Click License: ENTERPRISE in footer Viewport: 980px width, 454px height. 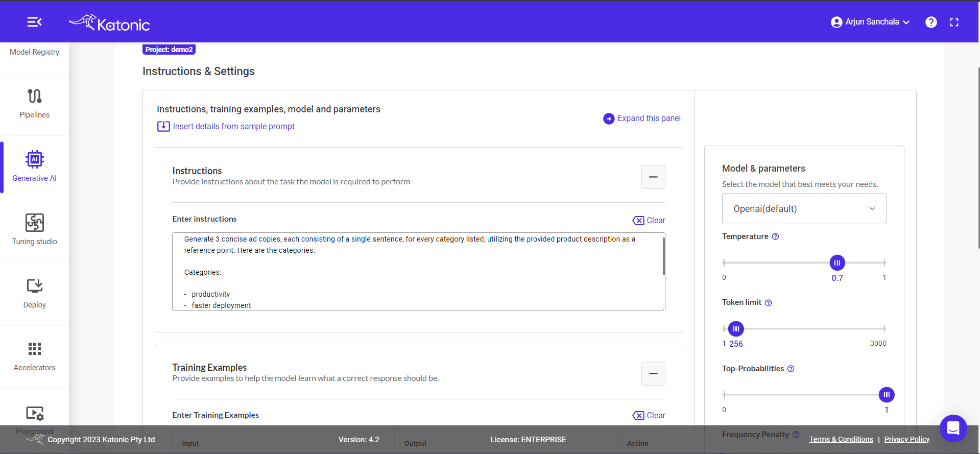click(528, 440)
